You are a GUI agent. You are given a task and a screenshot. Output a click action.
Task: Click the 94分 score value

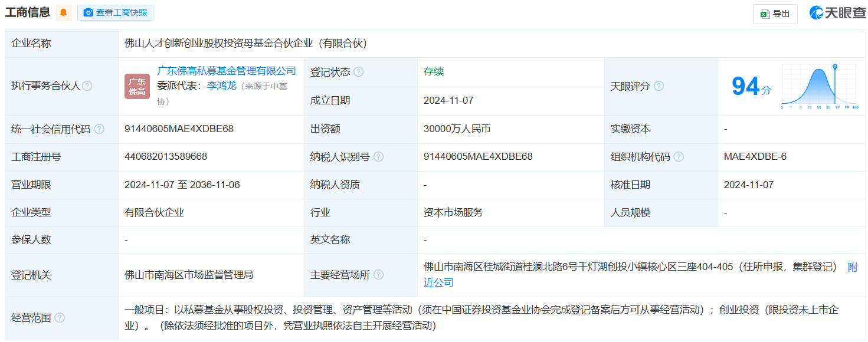(751, 87)
